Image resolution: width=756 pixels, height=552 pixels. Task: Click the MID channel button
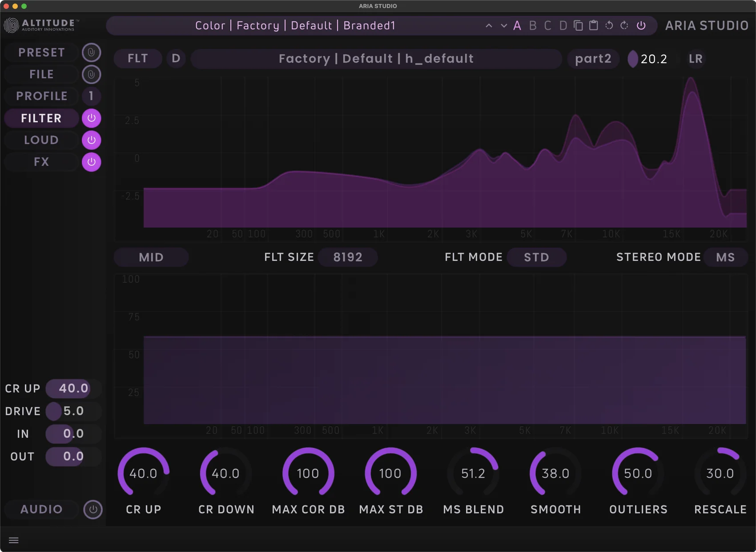[151, 257]
